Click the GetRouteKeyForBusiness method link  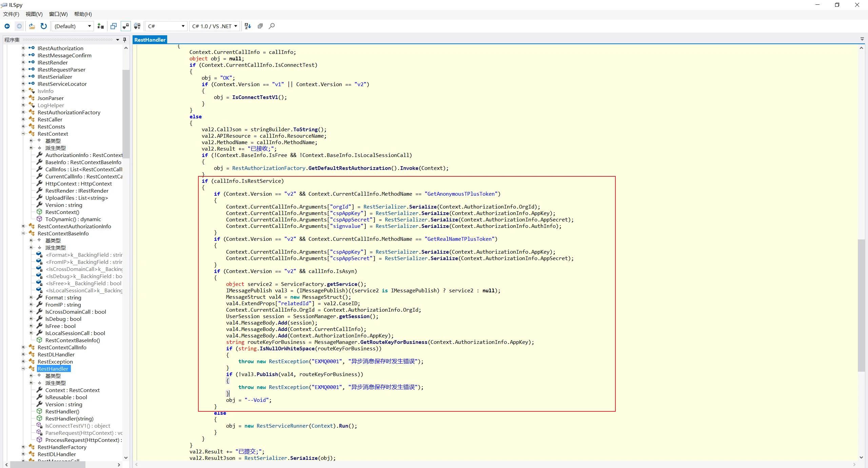coord(394,342)
